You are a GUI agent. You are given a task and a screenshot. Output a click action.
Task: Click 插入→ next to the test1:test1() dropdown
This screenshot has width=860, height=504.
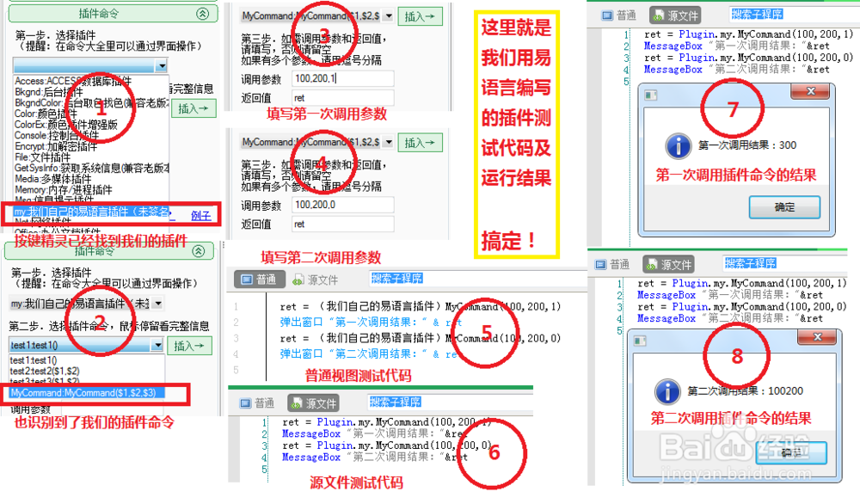pyautogui.click(x=189, y=346)
